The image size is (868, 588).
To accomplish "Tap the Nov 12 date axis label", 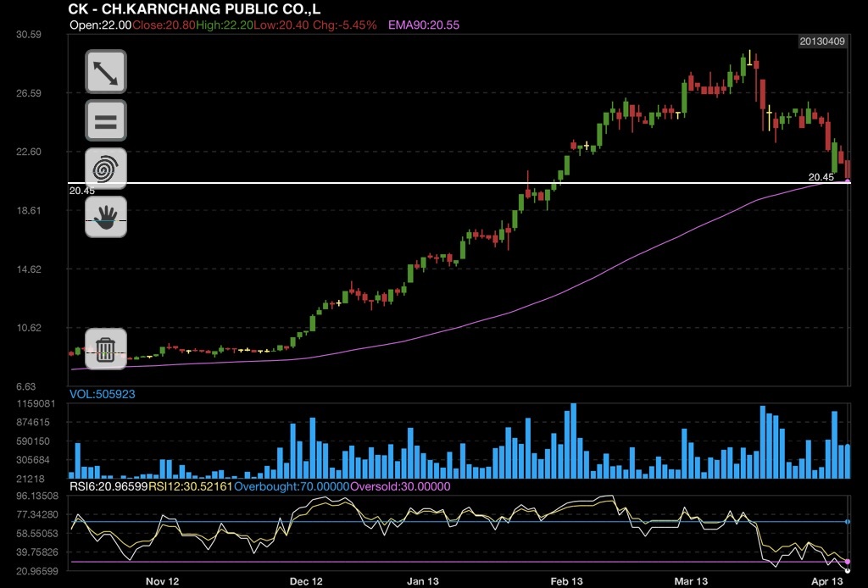I will pos(162,581).
